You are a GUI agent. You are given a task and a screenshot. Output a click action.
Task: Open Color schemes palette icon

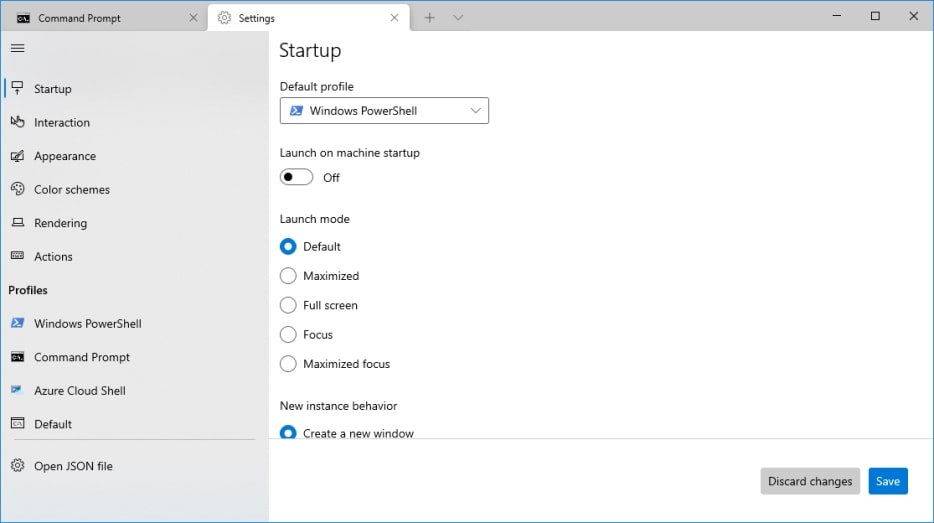tap(17, 189)
